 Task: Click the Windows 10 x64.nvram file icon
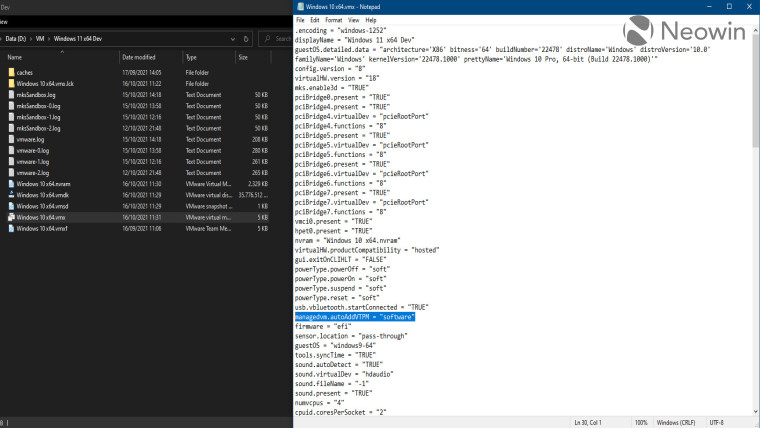(11, 184)
